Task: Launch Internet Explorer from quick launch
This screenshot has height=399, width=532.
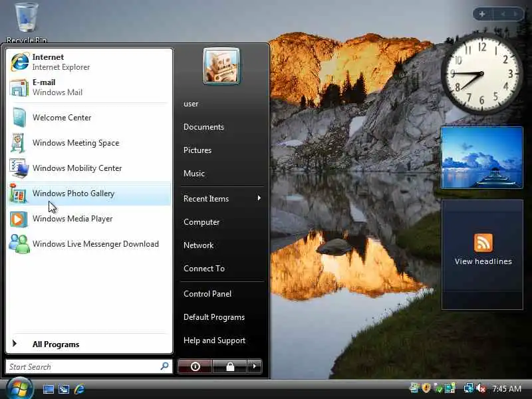Action: 79,389
